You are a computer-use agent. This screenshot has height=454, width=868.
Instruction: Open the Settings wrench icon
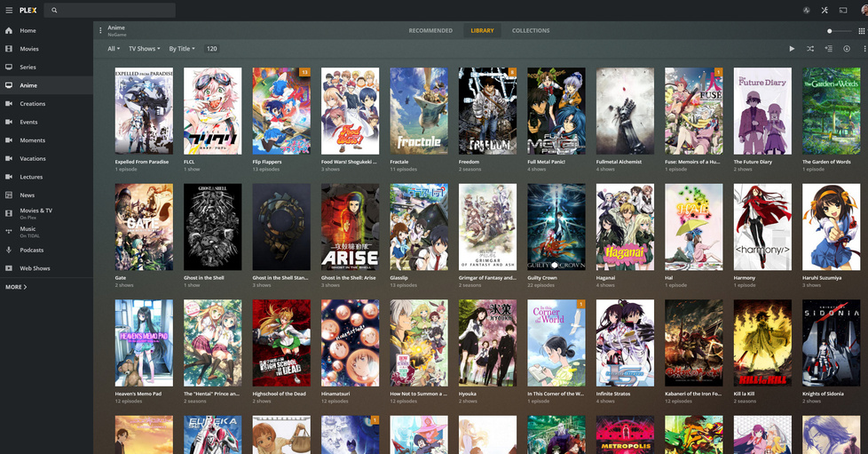825,10
